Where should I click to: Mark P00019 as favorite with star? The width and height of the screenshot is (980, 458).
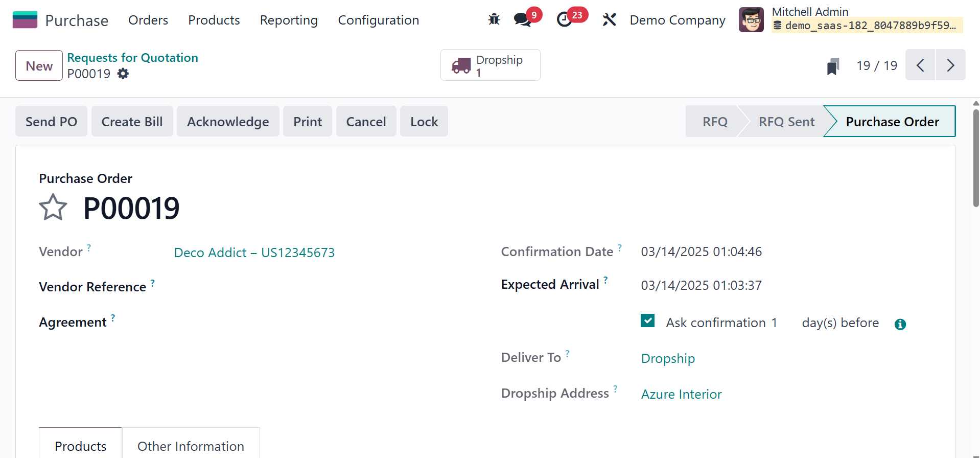[x=53, y=208]
